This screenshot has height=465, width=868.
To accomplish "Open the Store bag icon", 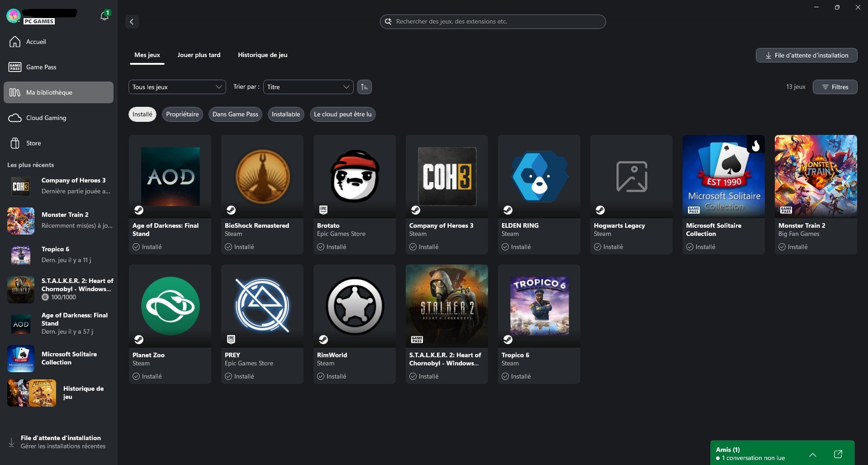I will [x=15, y=143].
